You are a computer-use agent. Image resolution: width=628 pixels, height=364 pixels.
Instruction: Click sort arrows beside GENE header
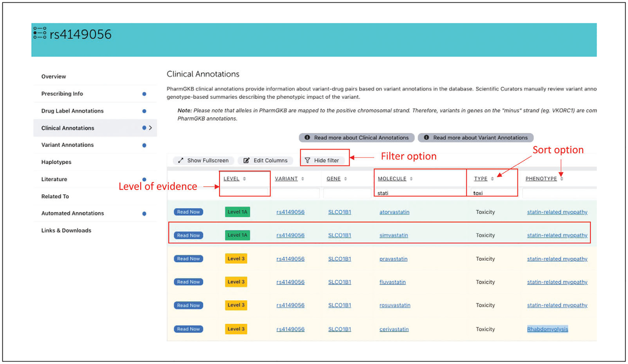[x=346, y=179]
